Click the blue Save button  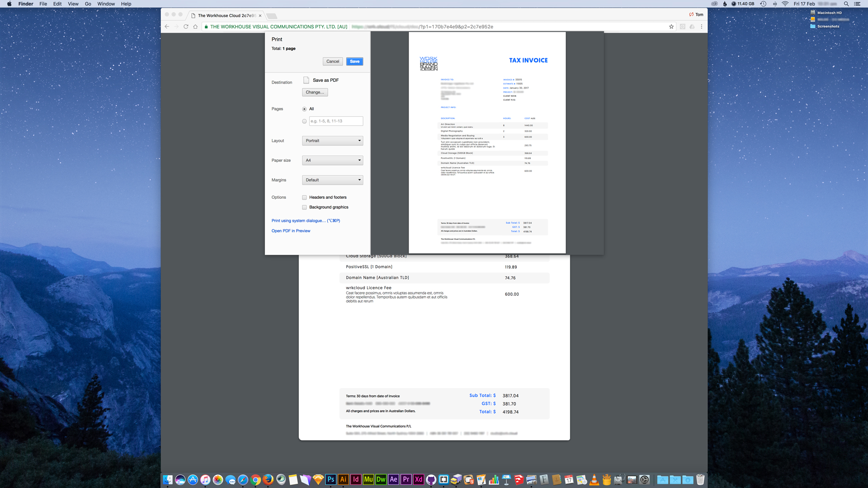point(354,61)
